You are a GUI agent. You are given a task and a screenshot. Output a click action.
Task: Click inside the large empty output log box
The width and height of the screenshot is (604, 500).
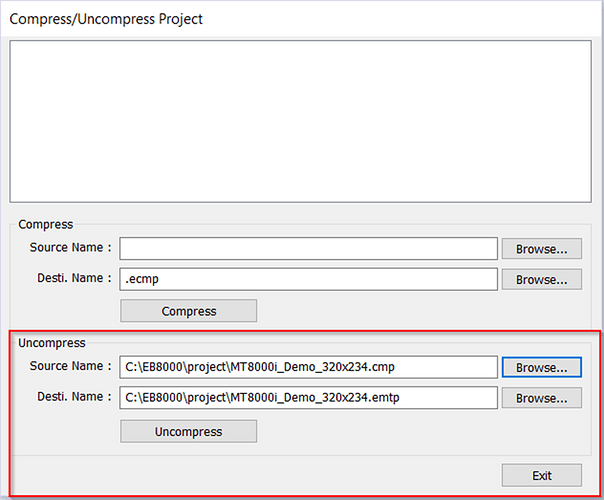click(300, 120)
